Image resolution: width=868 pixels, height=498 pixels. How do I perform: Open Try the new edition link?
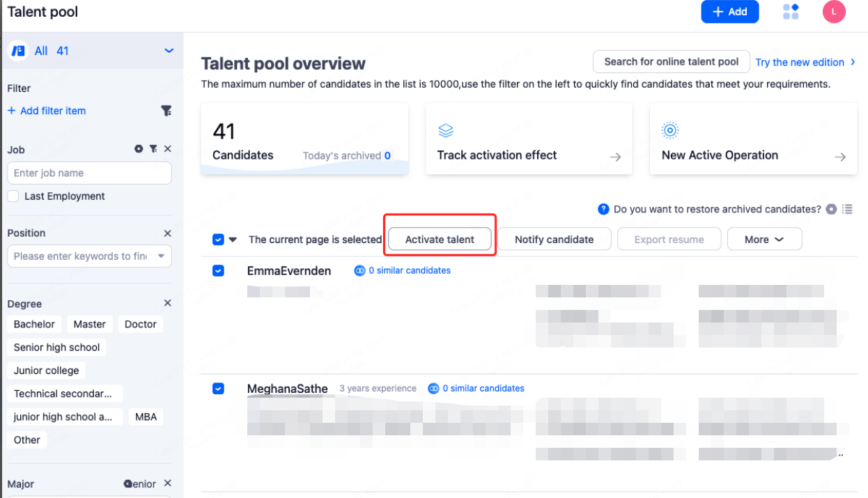coord(805,63)
